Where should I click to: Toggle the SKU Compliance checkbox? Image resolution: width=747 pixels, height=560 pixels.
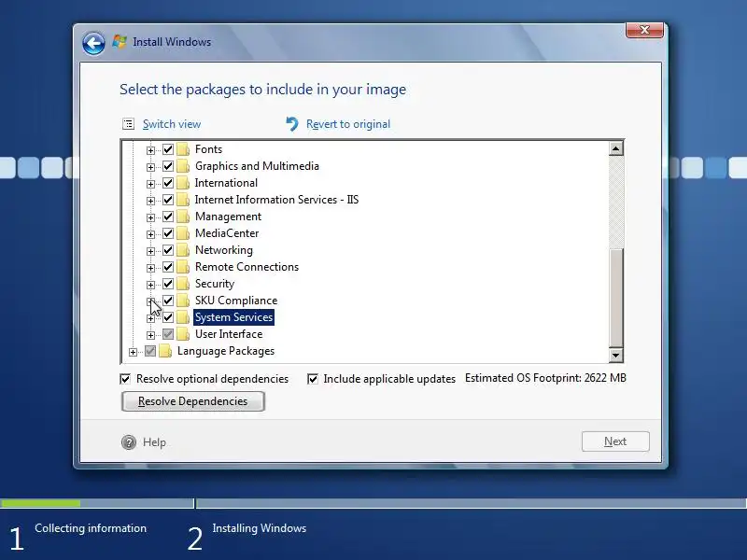168,301
